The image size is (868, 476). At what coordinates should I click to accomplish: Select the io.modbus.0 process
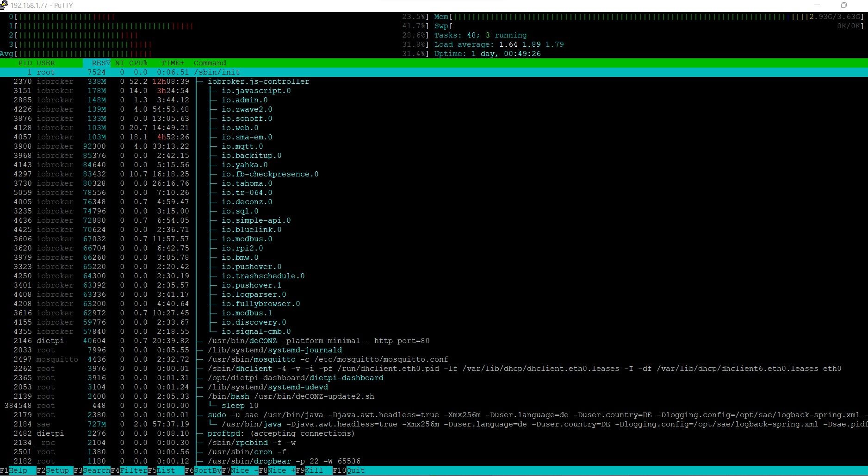434,239
